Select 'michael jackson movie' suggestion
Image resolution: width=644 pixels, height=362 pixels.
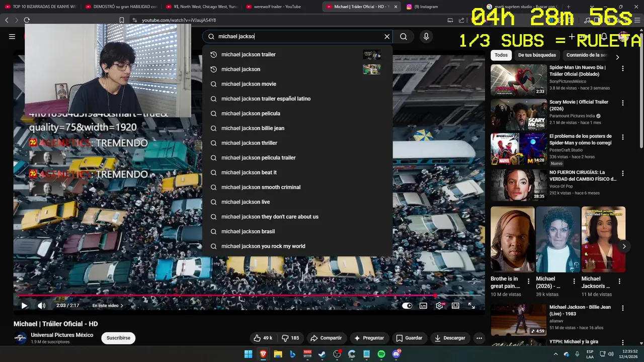click(297, 84)
